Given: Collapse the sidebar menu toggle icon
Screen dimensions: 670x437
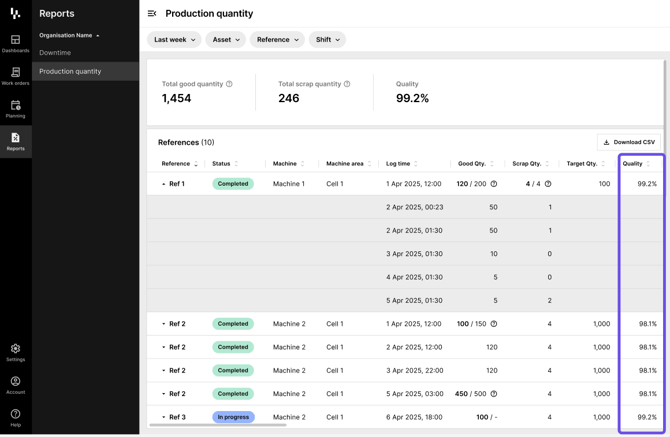Looking at the screenshot, I should (x=152, y=14).
